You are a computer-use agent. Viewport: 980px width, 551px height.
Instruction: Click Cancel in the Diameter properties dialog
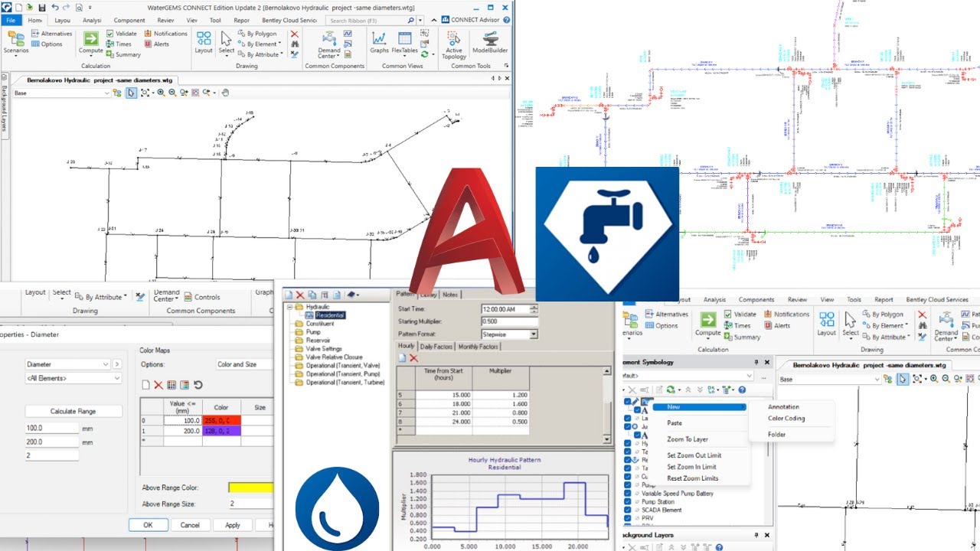[x=190, y=525]
